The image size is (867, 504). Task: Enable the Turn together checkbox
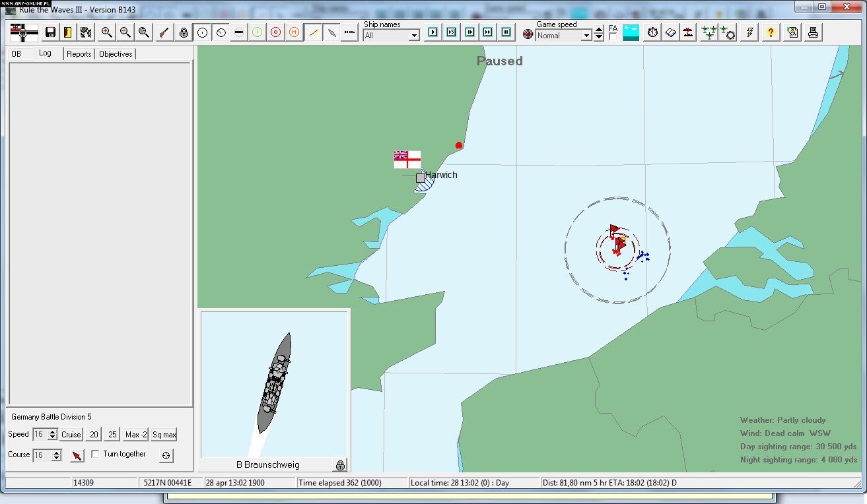pyautogui.click(x=94, y=453)
